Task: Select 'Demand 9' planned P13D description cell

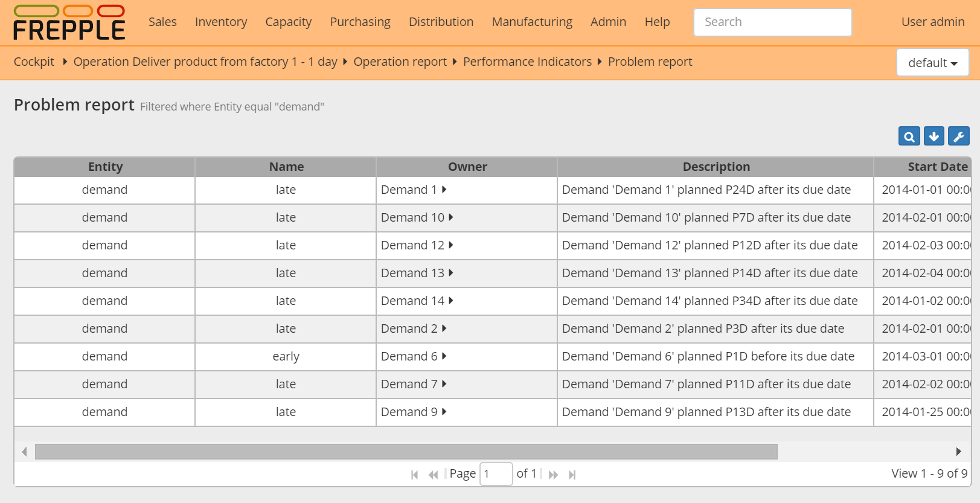Action: pos(716,412)
